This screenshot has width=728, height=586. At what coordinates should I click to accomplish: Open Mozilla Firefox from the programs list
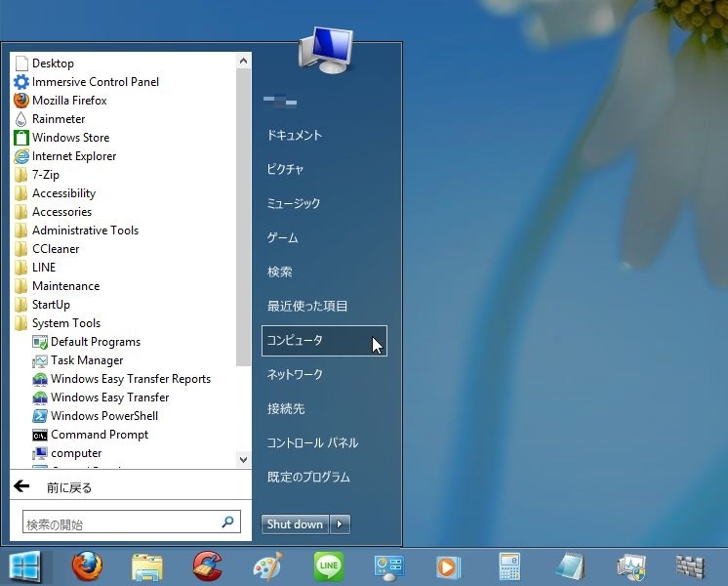coord(61,101)
